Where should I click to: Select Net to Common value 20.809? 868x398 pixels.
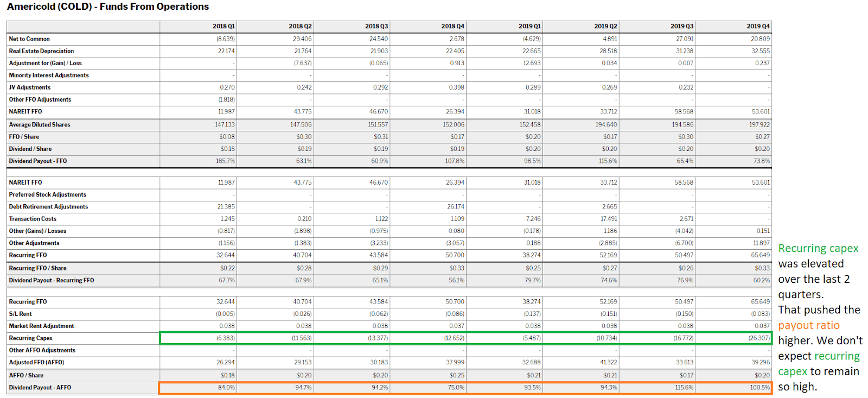tap(761, 39)
